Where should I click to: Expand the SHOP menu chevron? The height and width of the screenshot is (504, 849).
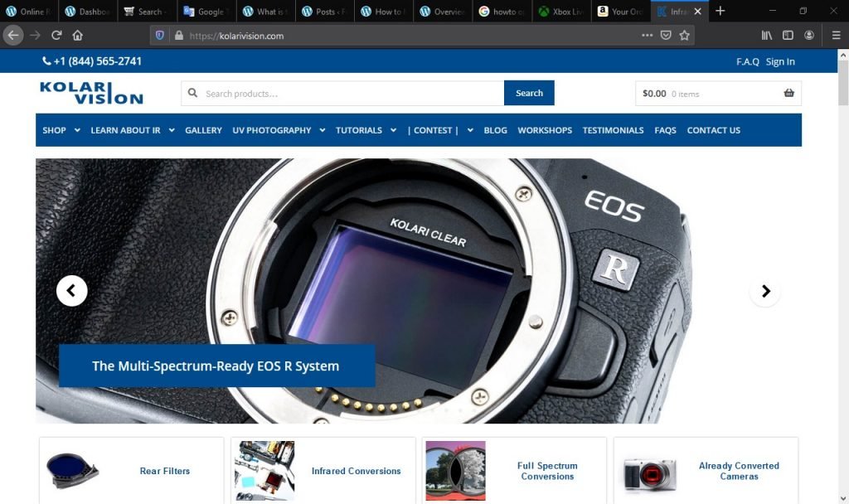pyautogui.click(x=77, y=130)
